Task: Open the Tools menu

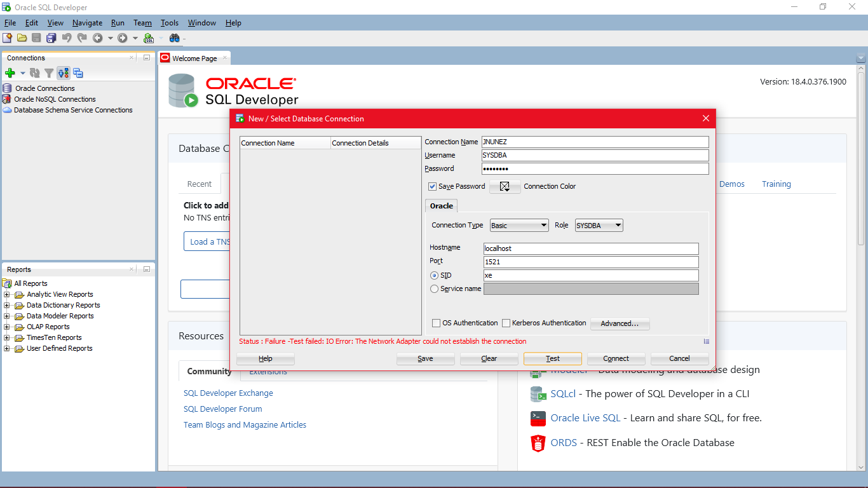Action: (170, 23)
